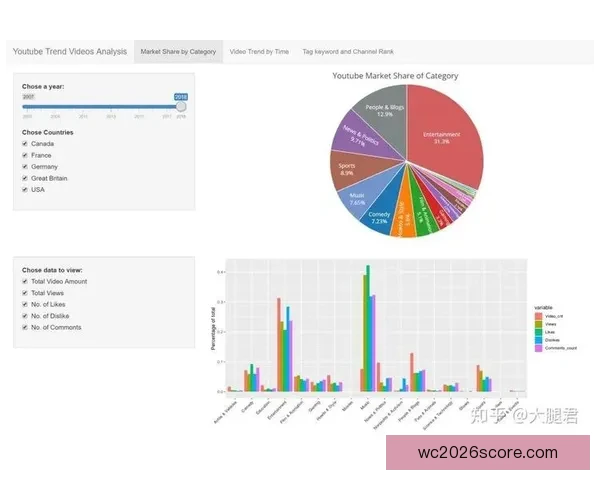Uncheck the Great Britain checkbox
The width and height of the screenshot is (600, 480).
pos(25,177)
